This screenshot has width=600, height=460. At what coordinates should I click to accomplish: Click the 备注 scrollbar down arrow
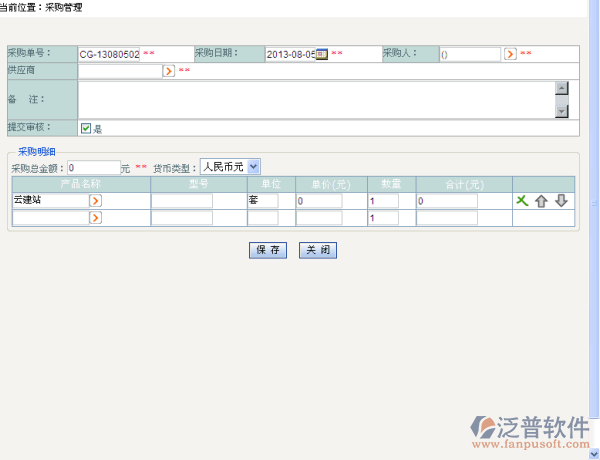pos(561,111)
